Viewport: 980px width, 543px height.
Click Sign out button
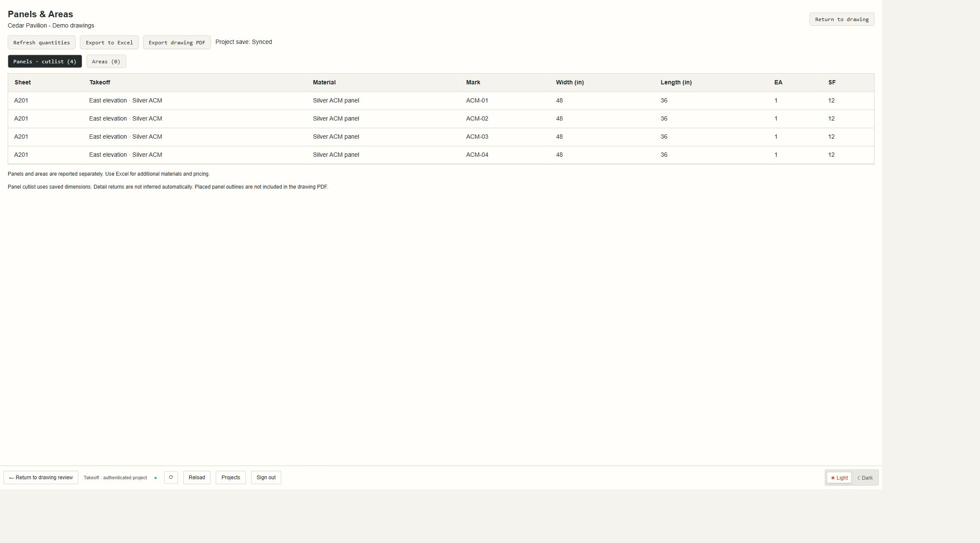(x=266, y=477)
